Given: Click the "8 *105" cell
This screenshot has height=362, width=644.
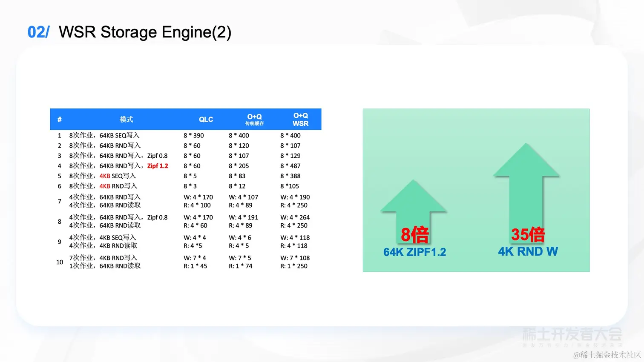Looking at the screenshot, I should coord(290,186).
